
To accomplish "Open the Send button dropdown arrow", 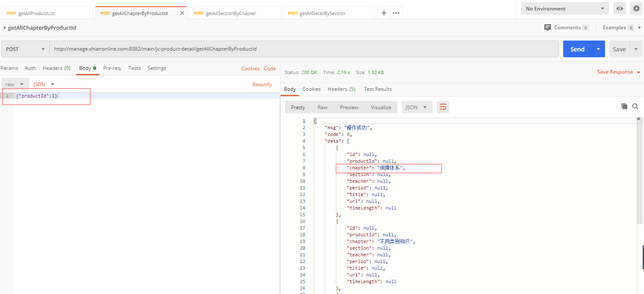I will tap(598, 49).
